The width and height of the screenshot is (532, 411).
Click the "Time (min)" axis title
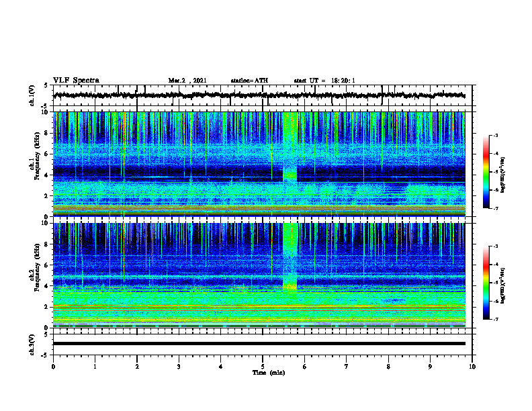coord(269,373)
